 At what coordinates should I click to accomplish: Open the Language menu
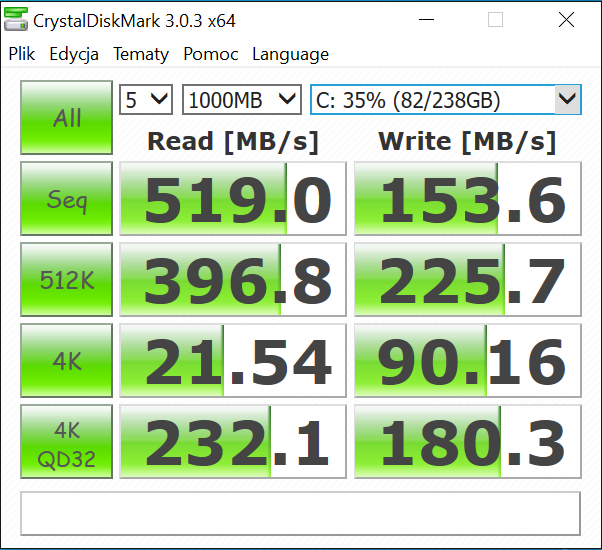(x=291, y=54)
